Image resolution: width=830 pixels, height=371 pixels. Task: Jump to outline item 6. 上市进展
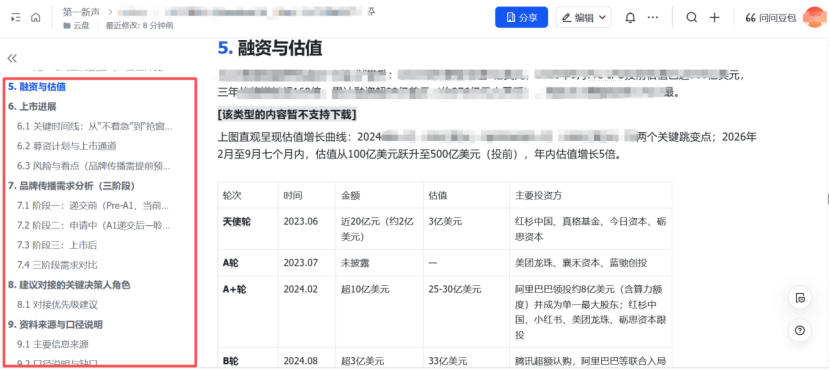point(32,106)
